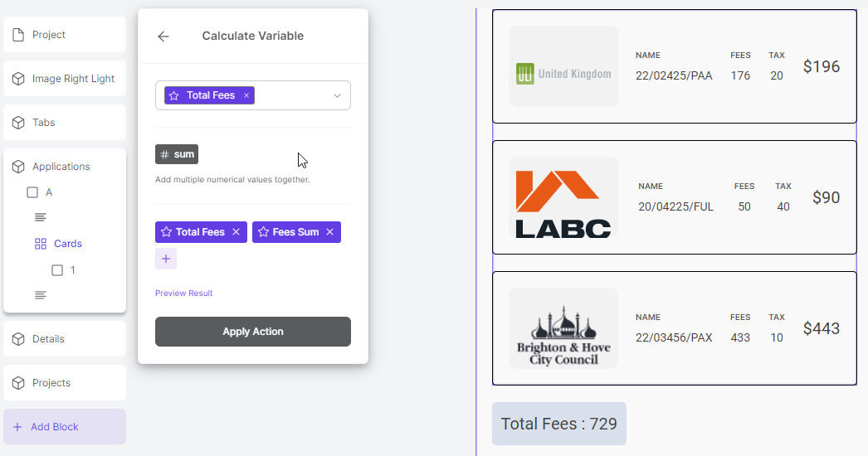This screenshot has height=456, width=868.
Task: Expand the variable selector dropdown chevron
Action: tap(337, 95)
